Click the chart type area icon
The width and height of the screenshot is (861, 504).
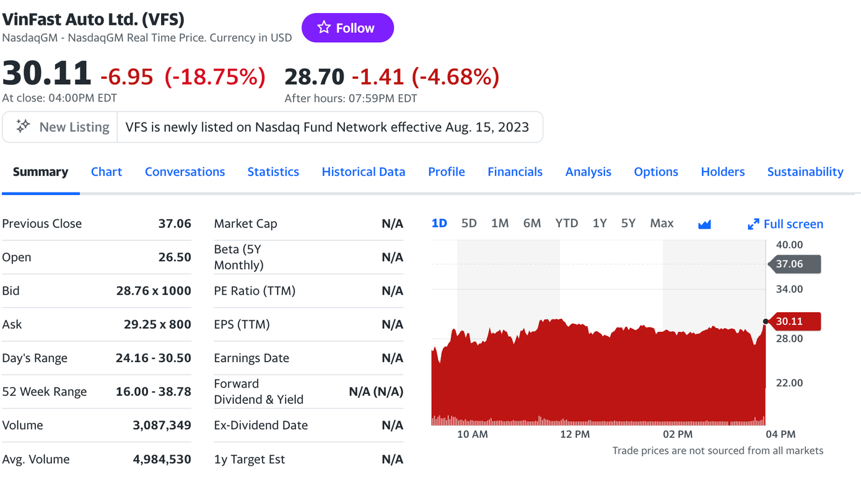[x=704, y=224]
